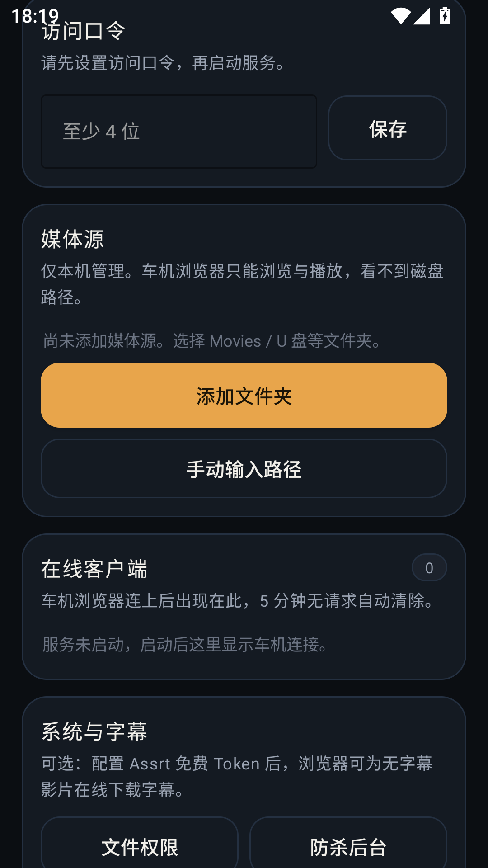488x868 pixels.
Task: Tap the cellular signal icon
Action: click(421, 16)
